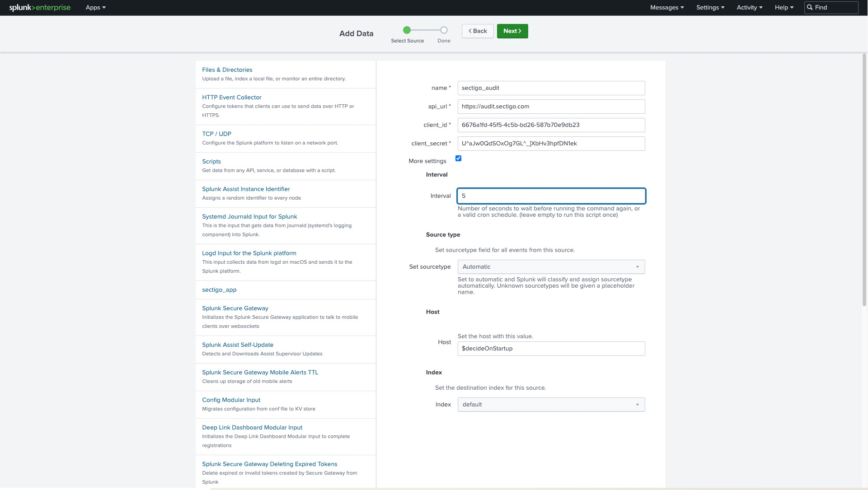Select Config Modular Input
Viewport: 868px width, 490px height.
231,400
